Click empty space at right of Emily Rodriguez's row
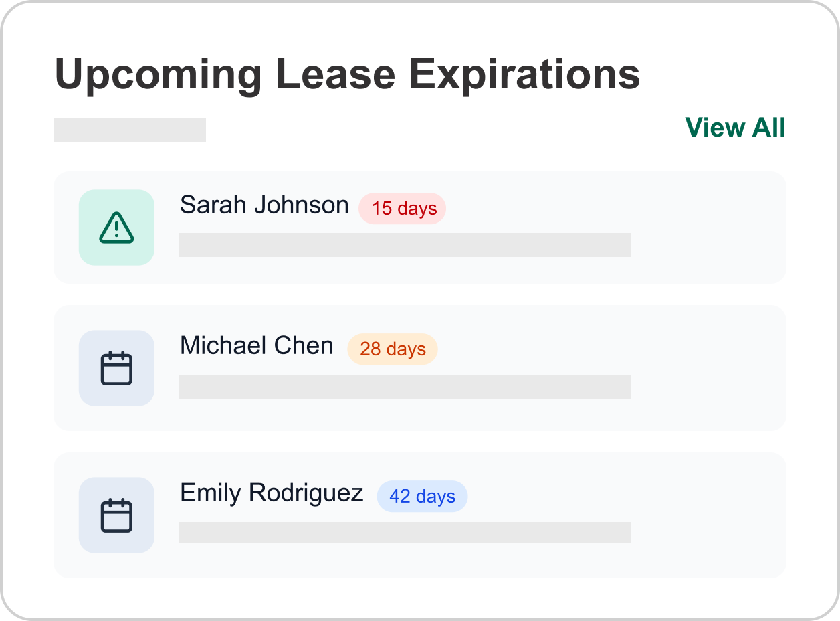The width and height of the screenshot is (840, 621). (709, 515)
